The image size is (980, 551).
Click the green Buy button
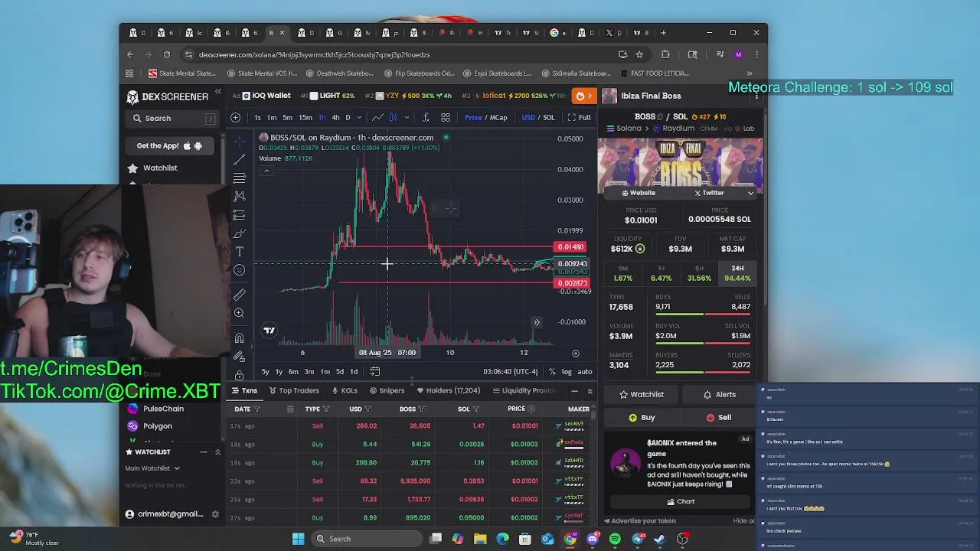[x=642, y=418]
